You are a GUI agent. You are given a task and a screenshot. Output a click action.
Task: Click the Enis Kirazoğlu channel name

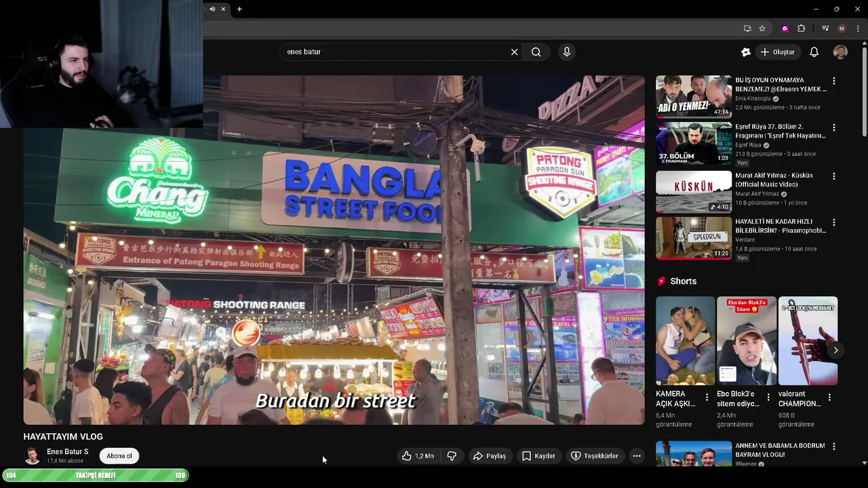tap(753, 98)
